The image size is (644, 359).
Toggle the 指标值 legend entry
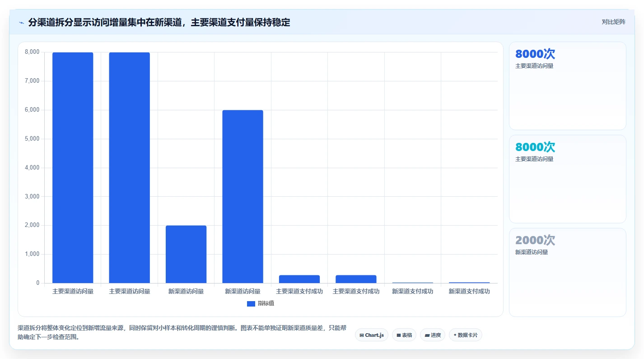pos(261,303)
